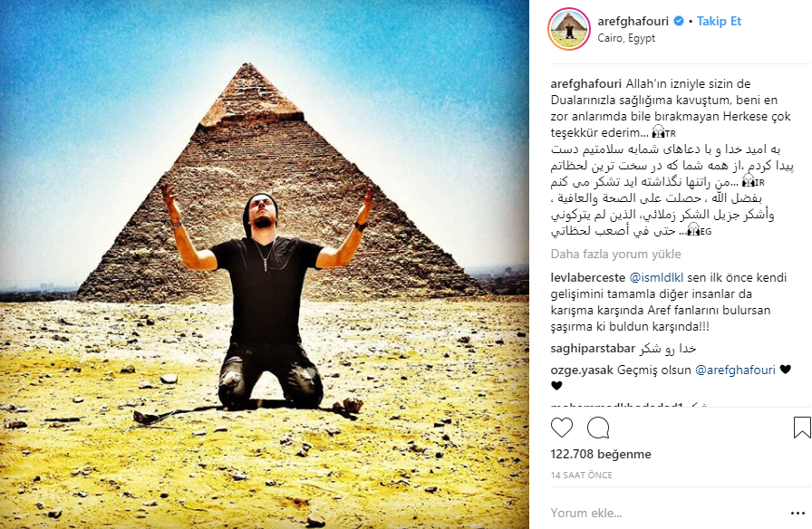
Task: Open comments via the speech bubble icon
Action: pos(598,428)
